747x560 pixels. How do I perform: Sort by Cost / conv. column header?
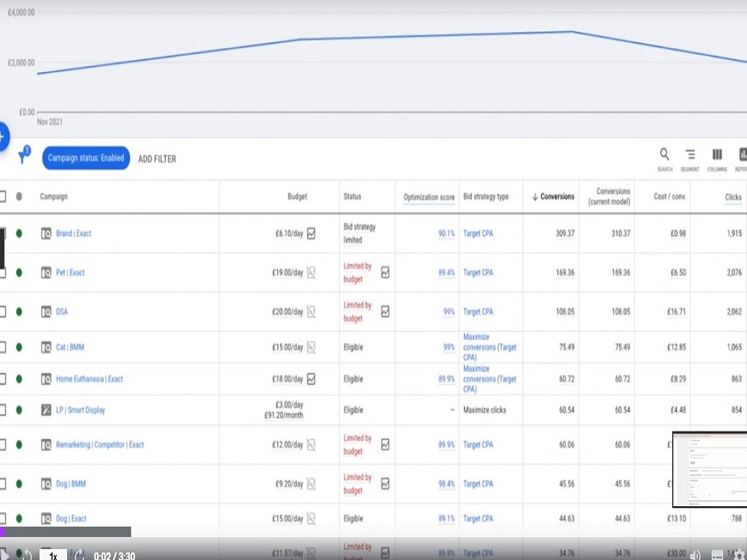(669, 196)
